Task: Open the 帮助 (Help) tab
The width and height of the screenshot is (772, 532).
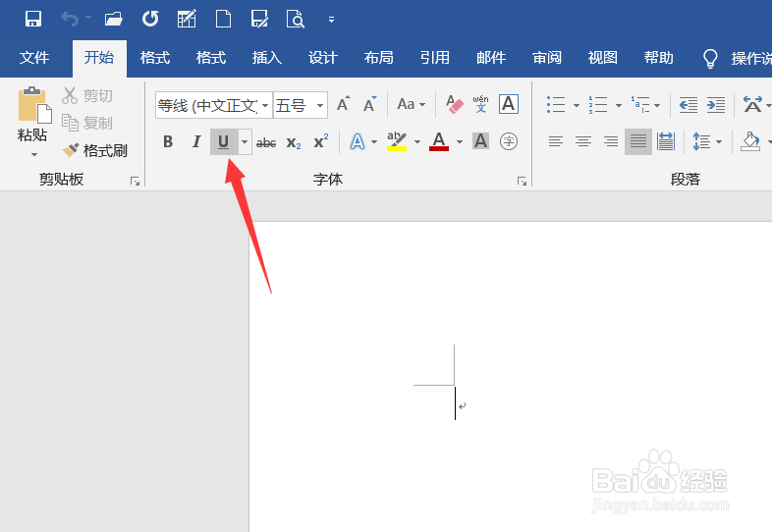Action: 659,58
